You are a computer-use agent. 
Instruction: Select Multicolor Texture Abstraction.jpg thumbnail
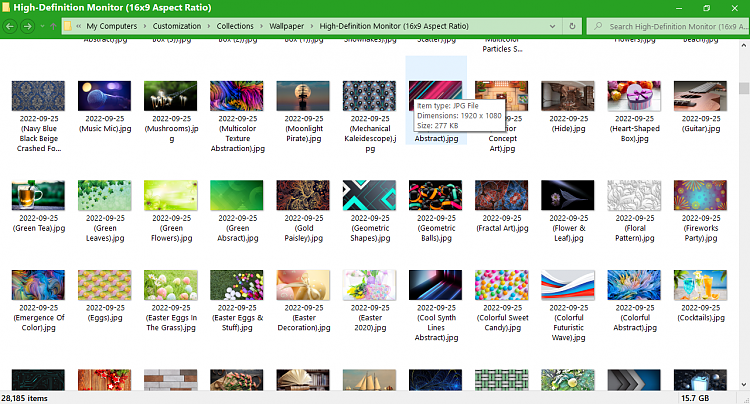pyautogui.click(x=237, y=96)
